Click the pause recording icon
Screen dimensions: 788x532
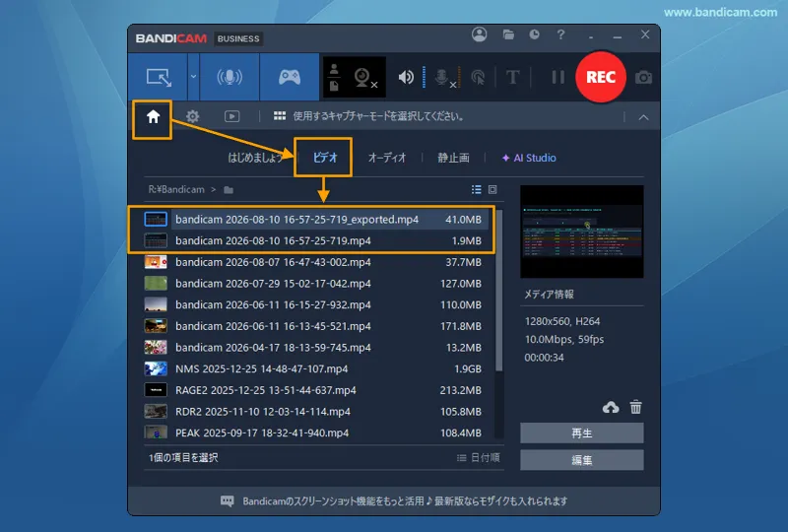558,78
